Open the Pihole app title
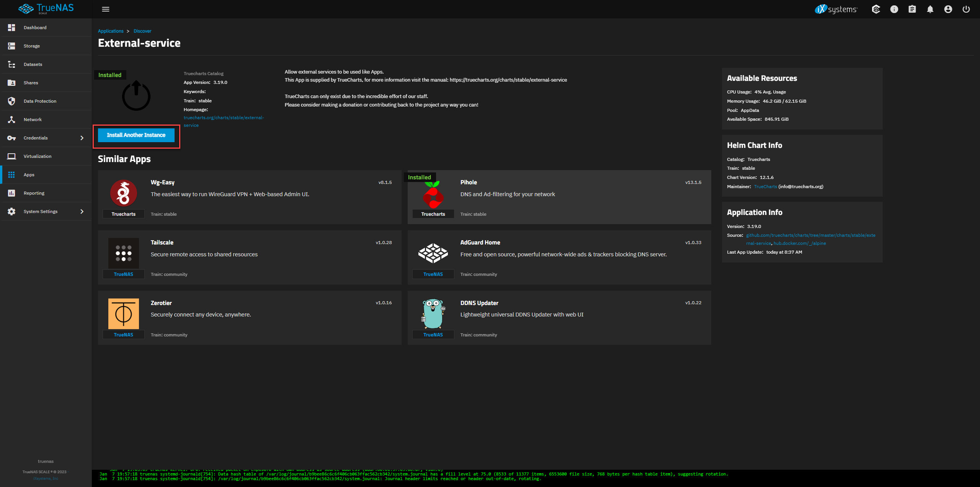 [469, 182]
